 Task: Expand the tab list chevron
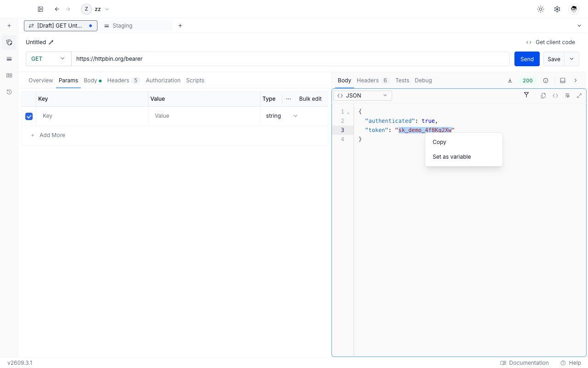click(x=579, y=26)
